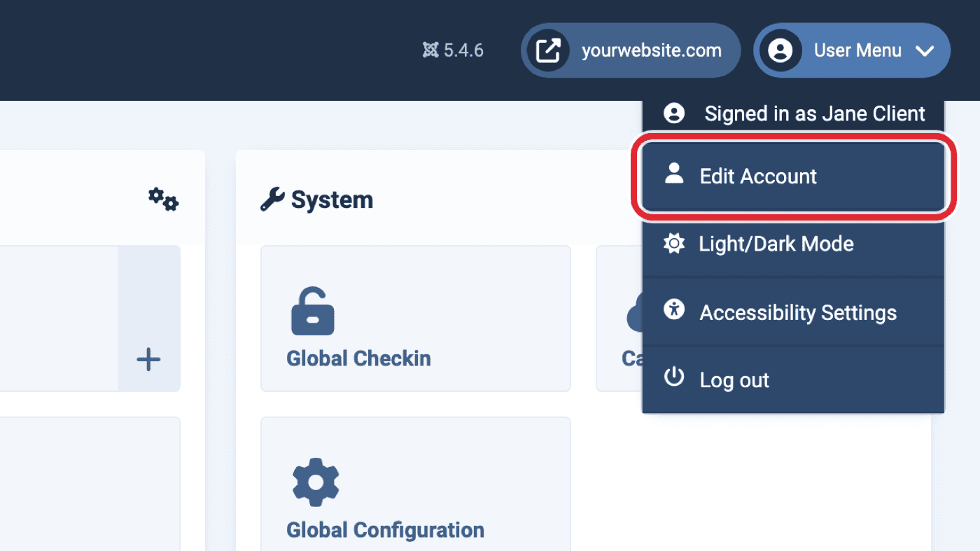Click the profile icon beside Signed in as
This screenshot has width=980, height=551.
point(674,113)
